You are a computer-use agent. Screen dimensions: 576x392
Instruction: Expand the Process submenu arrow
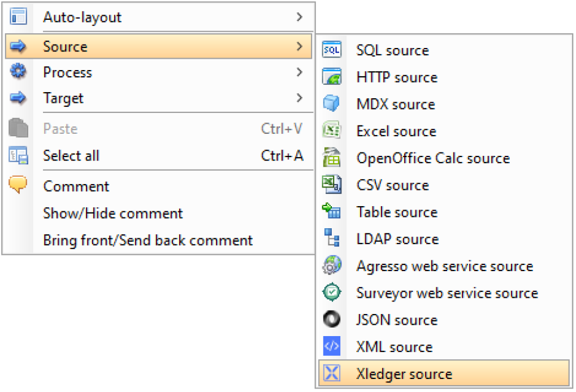pyautogui.click(x=300, y=72)
